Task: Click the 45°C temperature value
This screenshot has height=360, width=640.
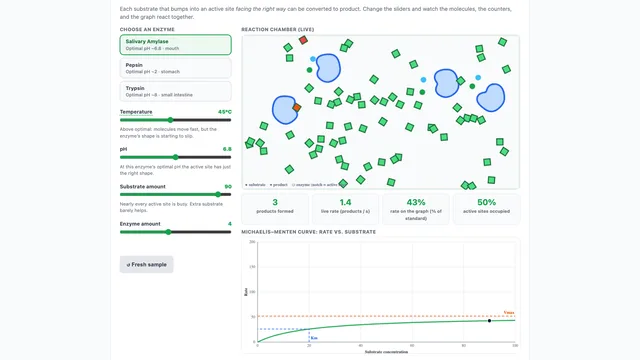Action: 225,112
